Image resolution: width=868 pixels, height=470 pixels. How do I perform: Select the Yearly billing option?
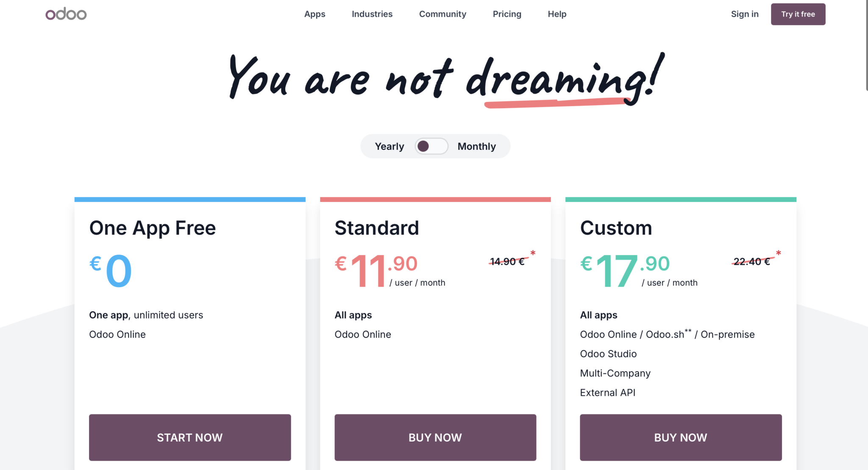389,146
